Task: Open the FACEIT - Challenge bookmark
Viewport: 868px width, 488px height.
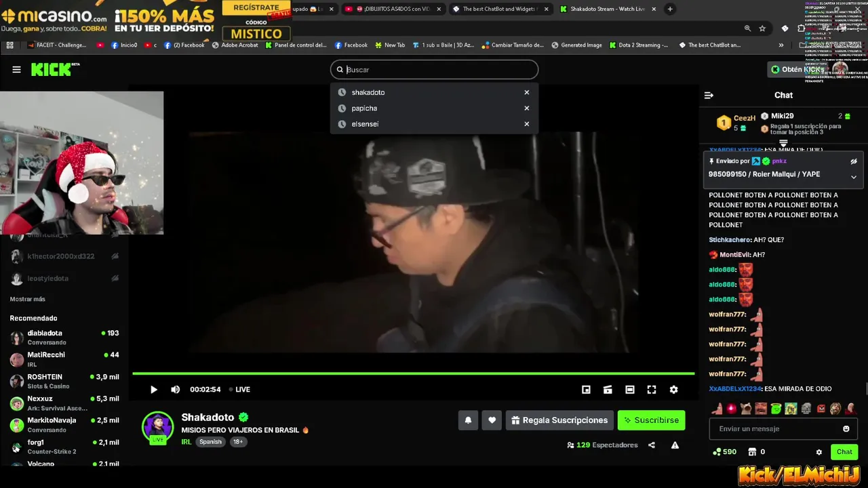Action: click(57, 45)
